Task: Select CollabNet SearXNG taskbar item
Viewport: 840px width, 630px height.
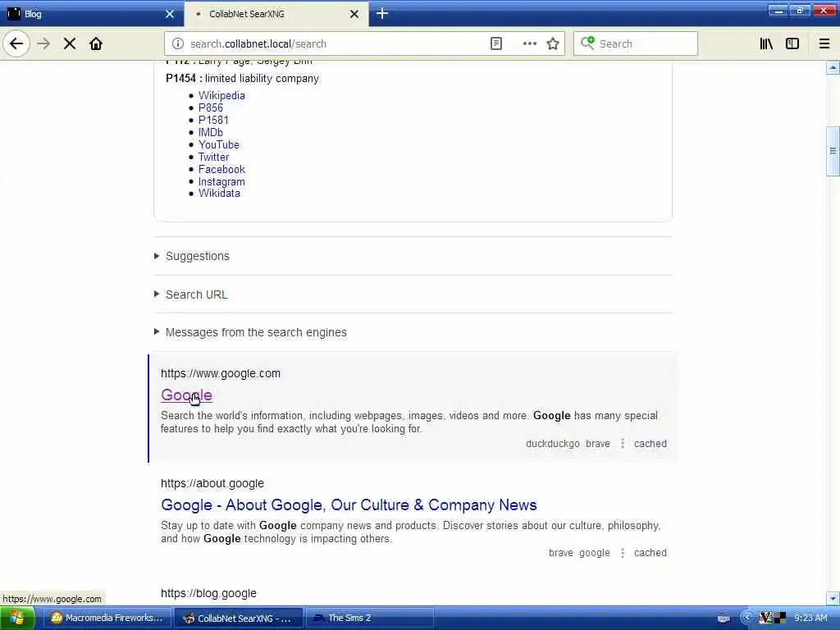Action: (239, 619)
